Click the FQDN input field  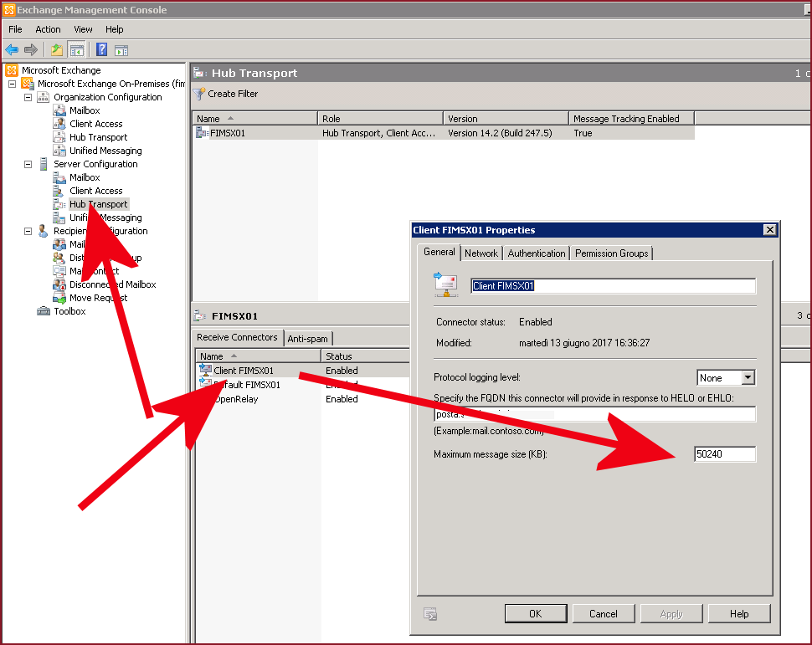coord(594,414)
